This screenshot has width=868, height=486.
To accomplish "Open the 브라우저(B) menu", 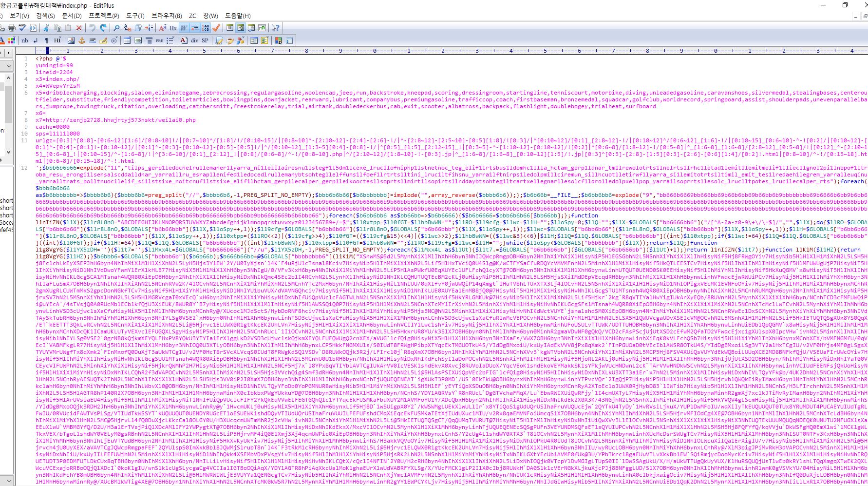I will [167, 16].
